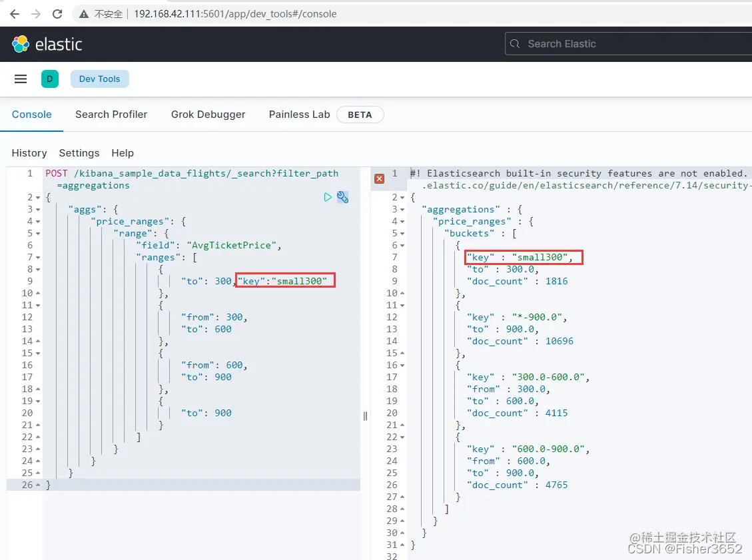This screenshot has height=560, width=752.
Task: Click the POST request line text
Action: (x=192, y=179)
